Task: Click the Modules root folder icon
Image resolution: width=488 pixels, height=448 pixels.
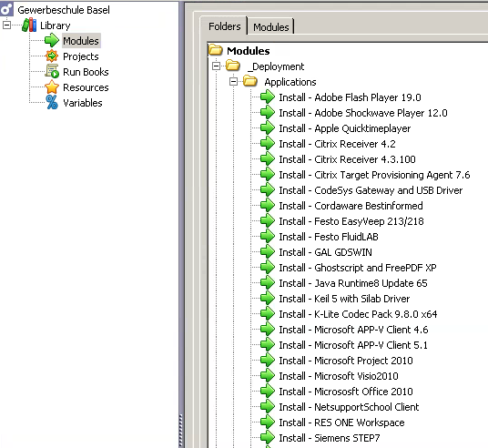Action: pos(216,50)
